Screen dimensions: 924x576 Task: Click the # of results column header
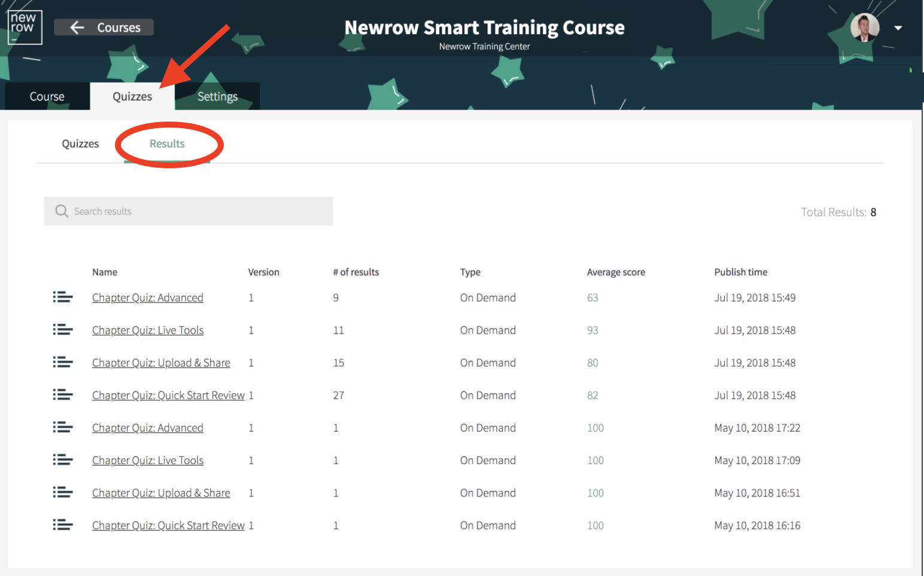coord(356,272)
